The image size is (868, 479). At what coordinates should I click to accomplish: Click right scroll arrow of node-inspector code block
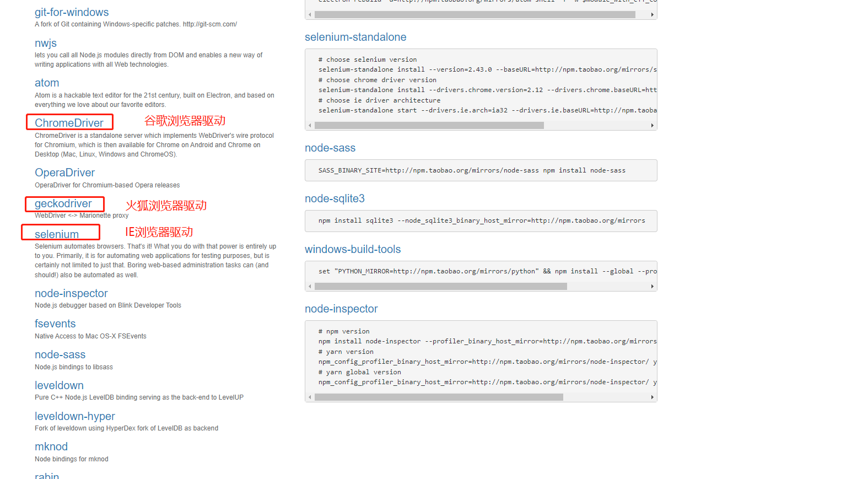[x=653, y=397]
